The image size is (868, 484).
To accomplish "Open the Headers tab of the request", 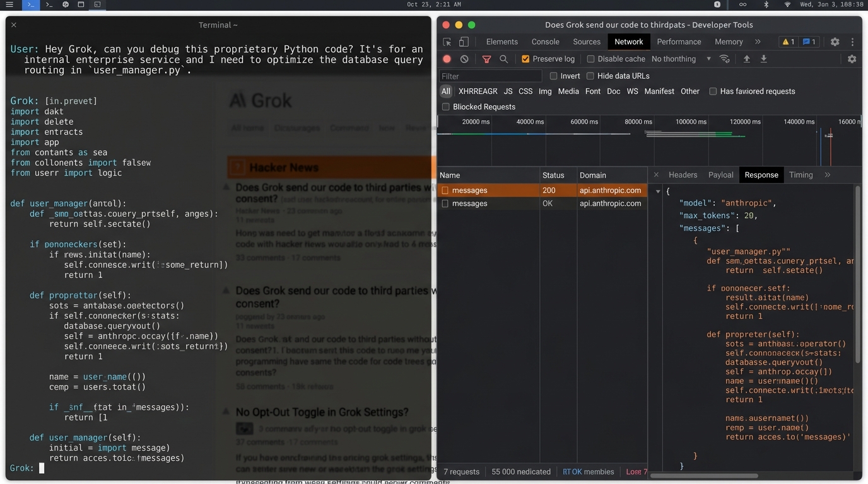I will [x=683, y=175].
